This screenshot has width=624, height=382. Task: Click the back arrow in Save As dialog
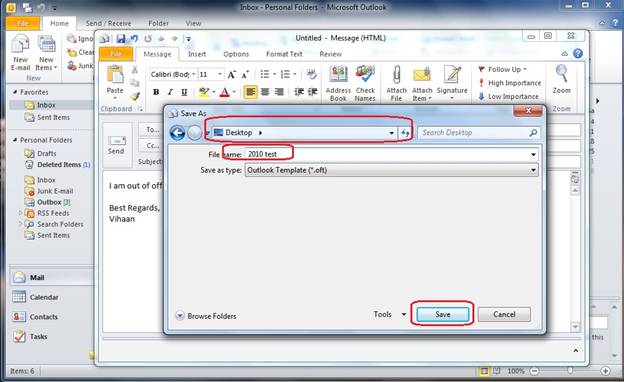point(177,133)
